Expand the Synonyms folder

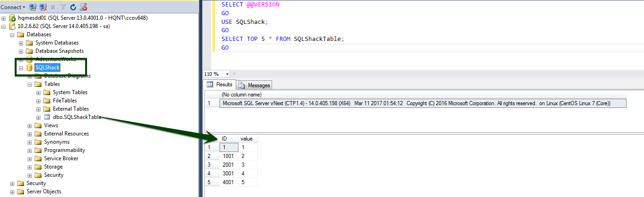30,142
